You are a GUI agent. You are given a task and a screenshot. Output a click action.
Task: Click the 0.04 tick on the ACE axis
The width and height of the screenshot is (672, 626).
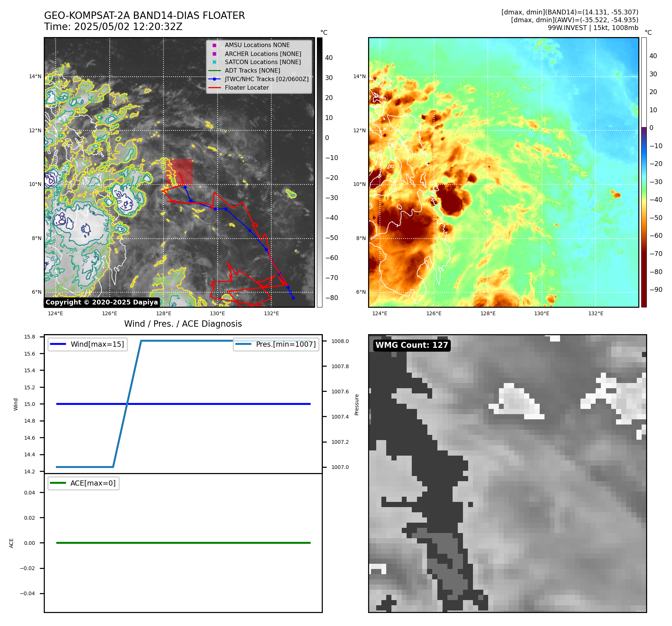30,493
